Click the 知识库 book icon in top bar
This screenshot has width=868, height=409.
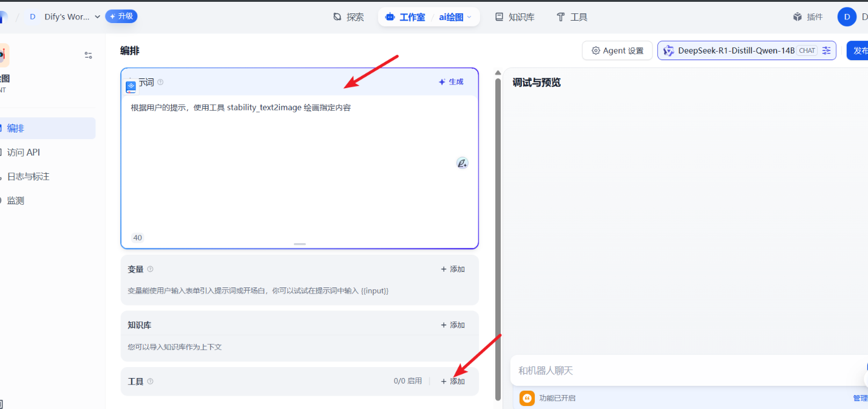coord(500,17)
